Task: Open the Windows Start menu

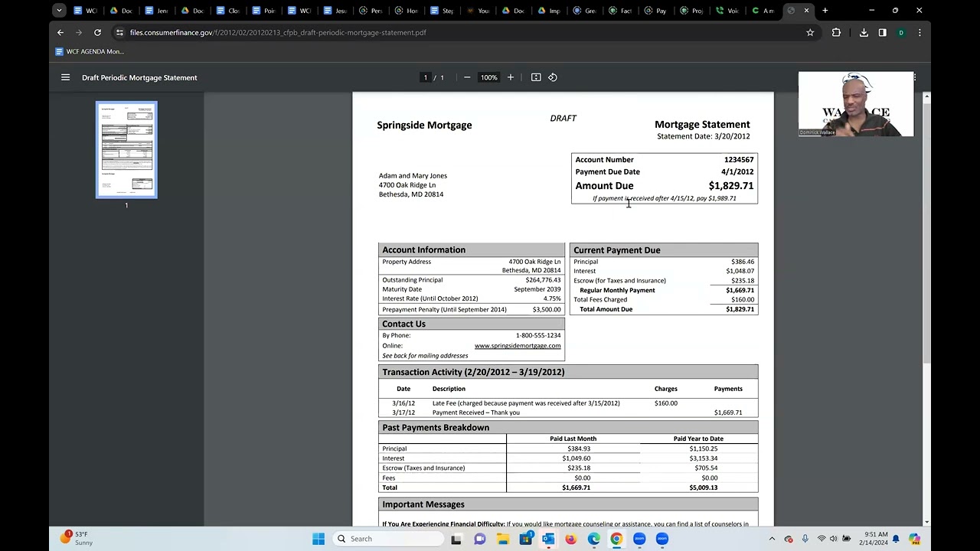Action: point(318,539)
